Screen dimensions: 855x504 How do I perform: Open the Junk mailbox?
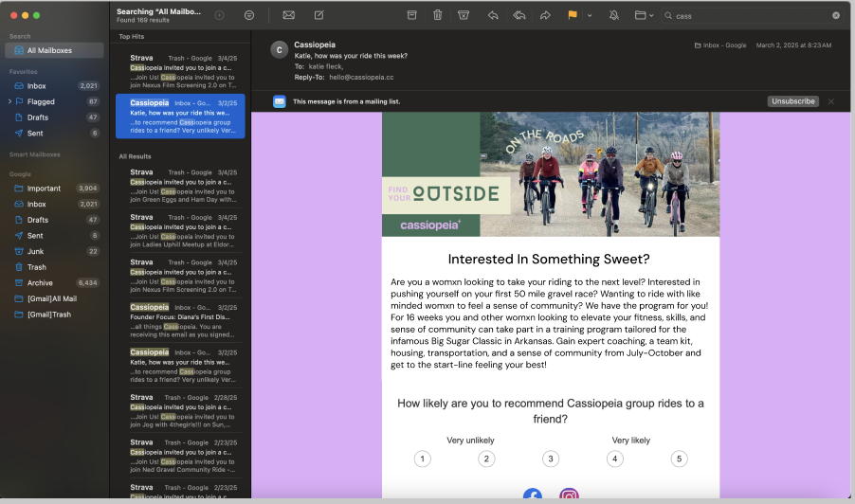click(54, 251)
